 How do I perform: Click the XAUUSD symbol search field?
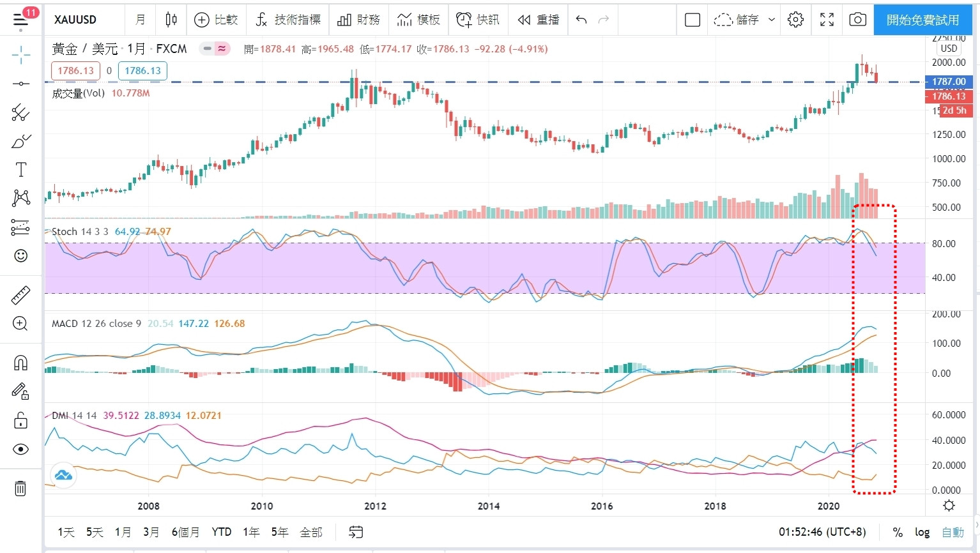tap(75, 20)
